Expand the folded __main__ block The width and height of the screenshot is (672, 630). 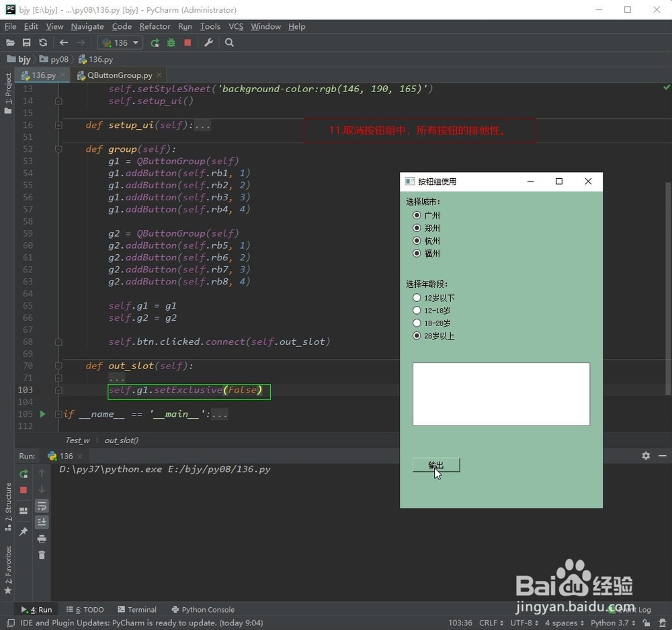[58, 414]
